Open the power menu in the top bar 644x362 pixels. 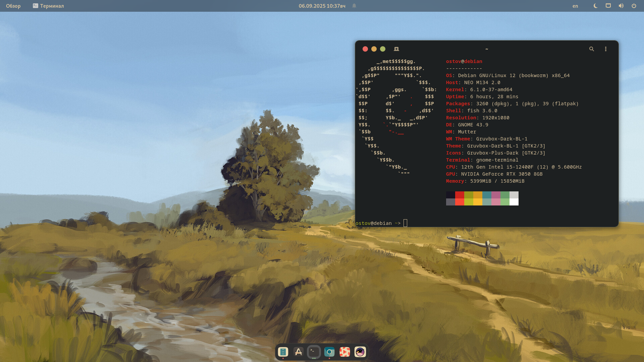pyautogui.click(x=634, y=6)
